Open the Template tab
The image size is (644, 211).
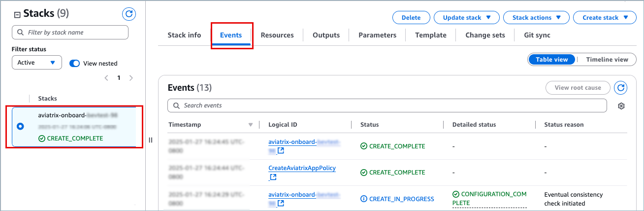point(430,35)
